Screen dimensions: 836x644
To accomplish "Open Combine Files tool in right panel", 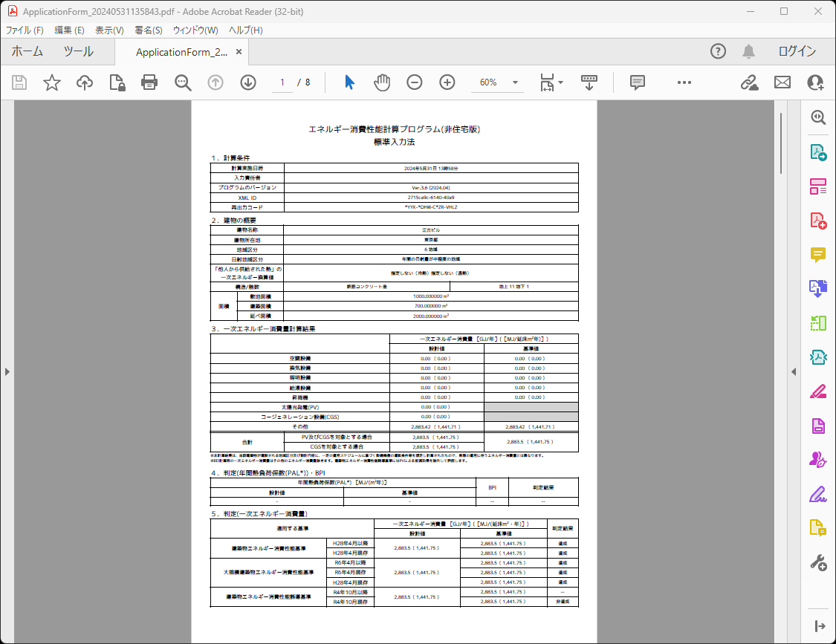I will pyautogui.click(x=818, y=288).
